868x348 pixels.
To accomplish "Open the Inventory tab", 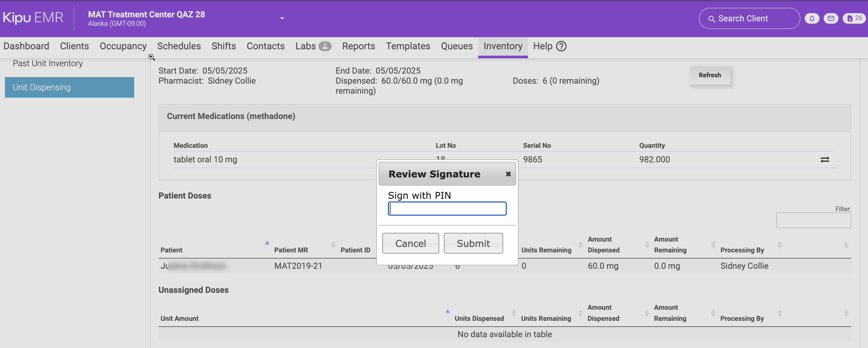I will point(502,46).
